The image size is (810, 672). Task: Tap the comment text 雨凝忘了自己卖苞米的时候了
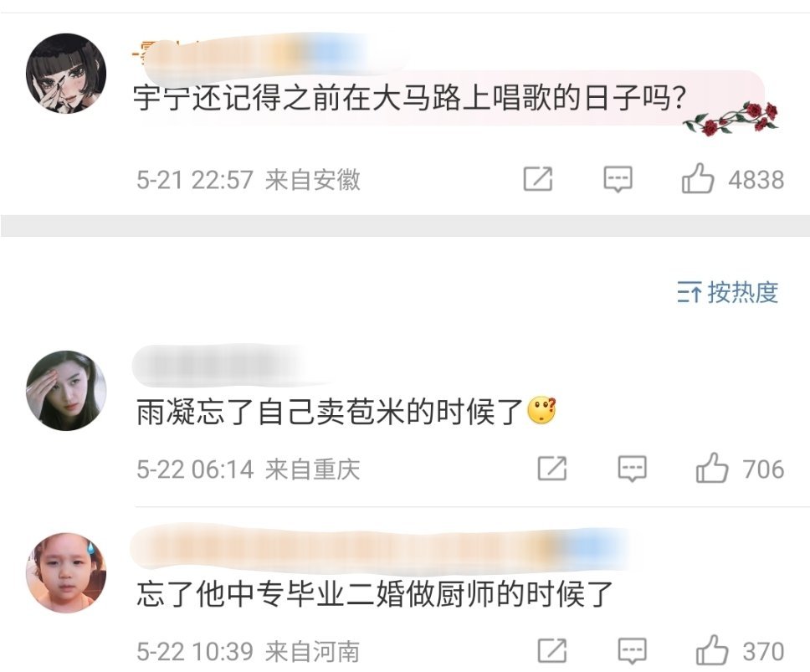331,412
